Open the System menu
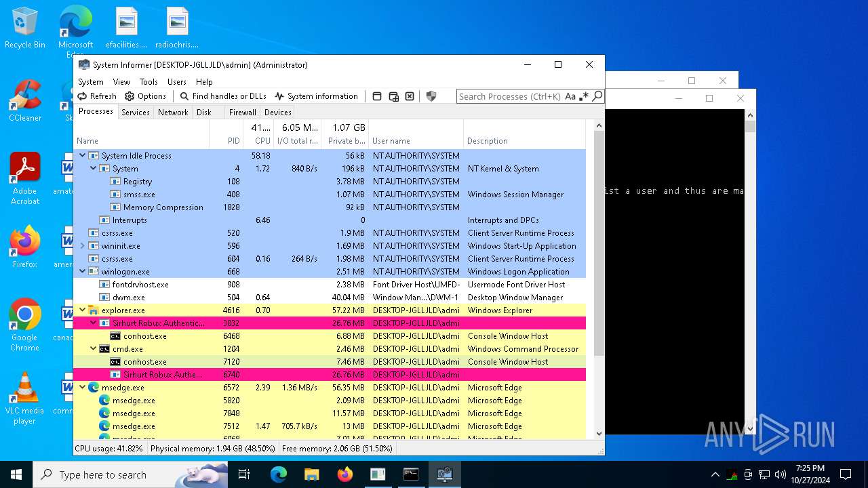This screenshot has height=488, width=868. coord(91,81)
